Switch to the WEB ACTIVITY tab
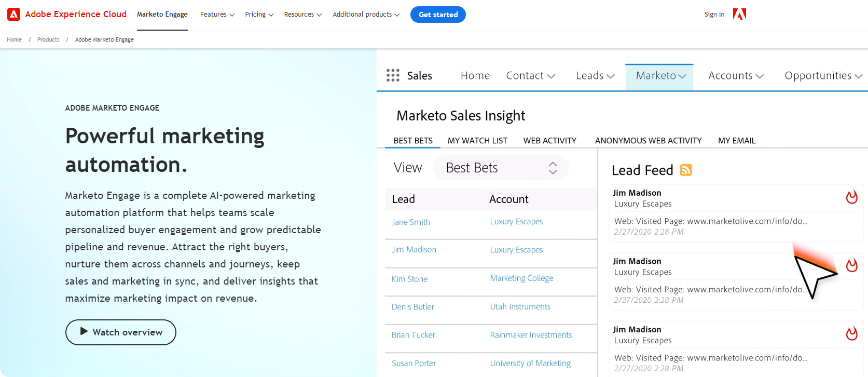Screen dimensions: 868x377 [550, 141]
